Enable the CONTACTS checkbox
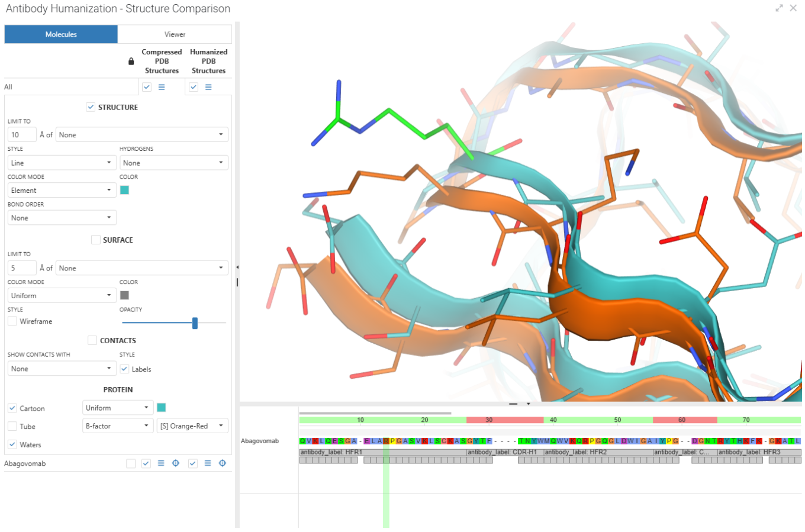Image resolution: width=805 pixels, height=532 pixels. coord(92,340)
